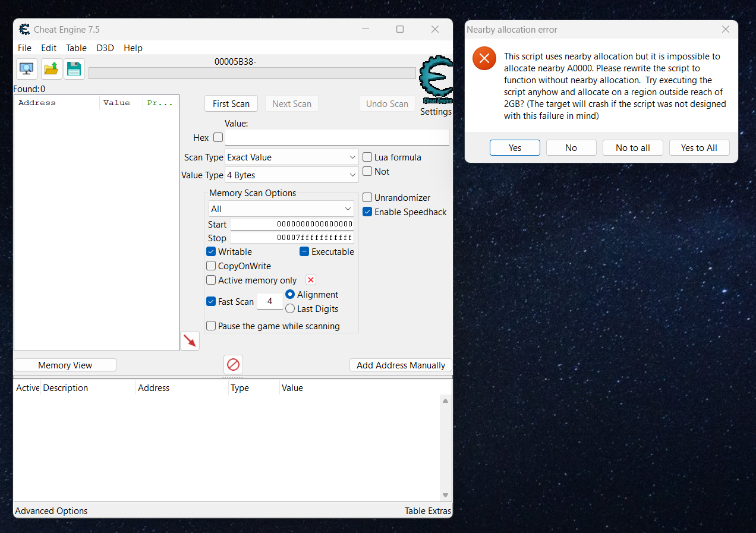Choose No to all in the dialog
This screenshot has height=533, width=756.
[633, 147]
